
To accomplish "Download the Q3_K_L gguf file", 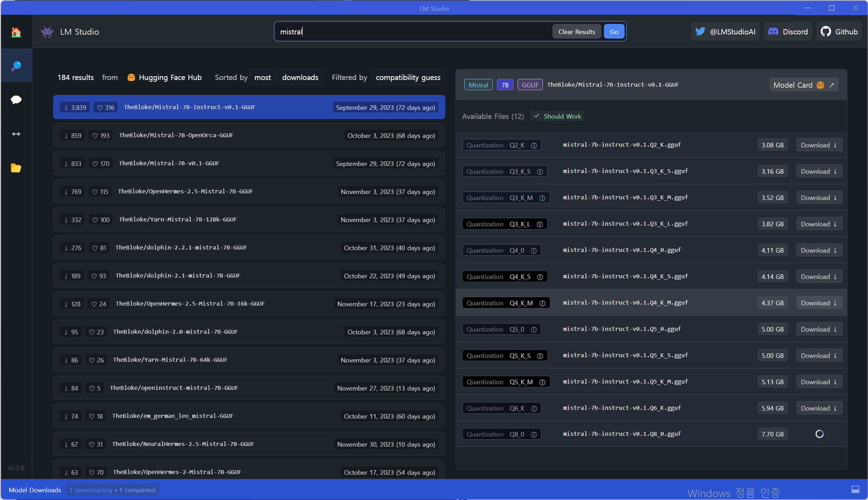I will click(819, 224).
